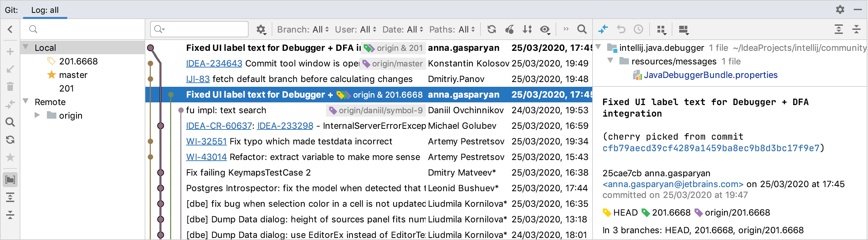The width and height of the screenshot is (868, 240).
Task: Click the Revert selected changes icon
Action: pyautogui.click(x=621, y=29)
